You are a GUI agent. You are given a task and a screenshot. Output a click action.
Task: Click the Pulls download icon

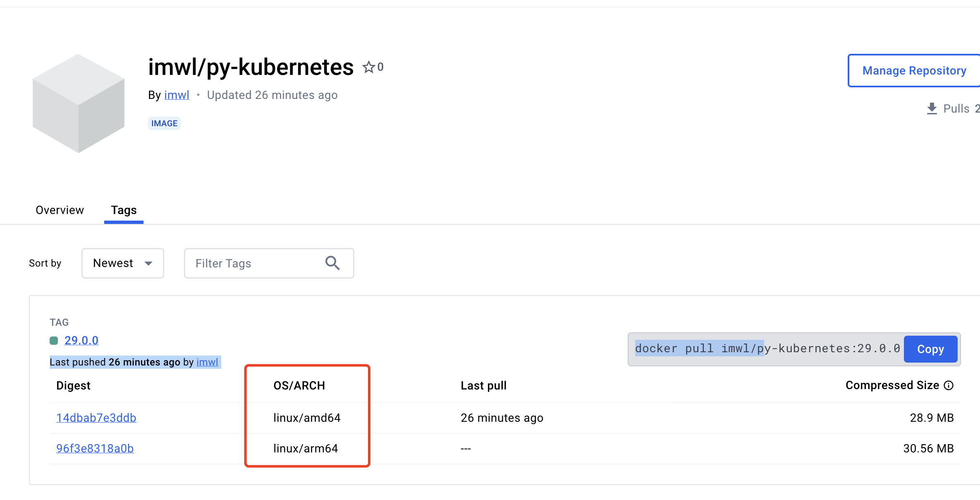(932, 109)
